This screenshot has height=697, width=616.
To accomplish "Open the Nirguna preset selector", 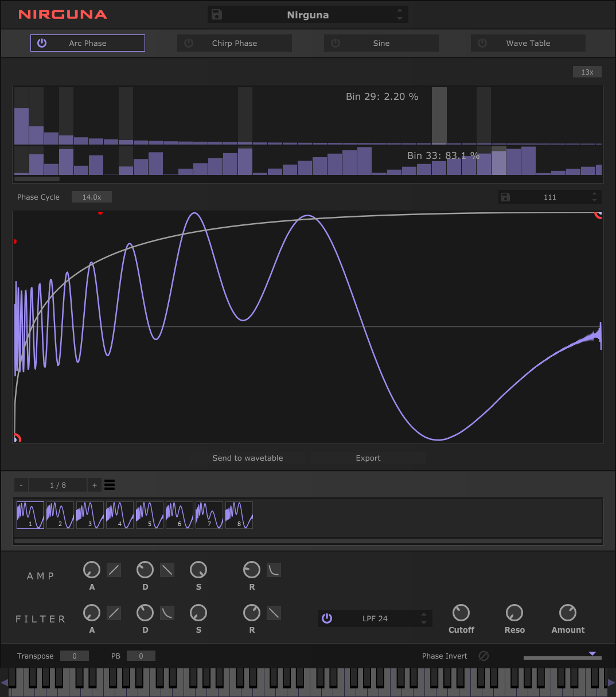I will pos(308,15).
